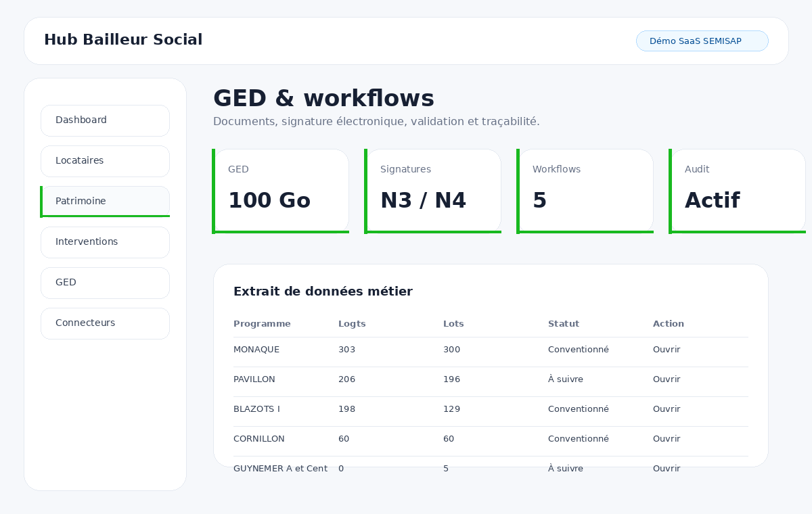
Task: Open the Dashboard sidebar item
Action: pyautogui.click(x=105, y=120)
